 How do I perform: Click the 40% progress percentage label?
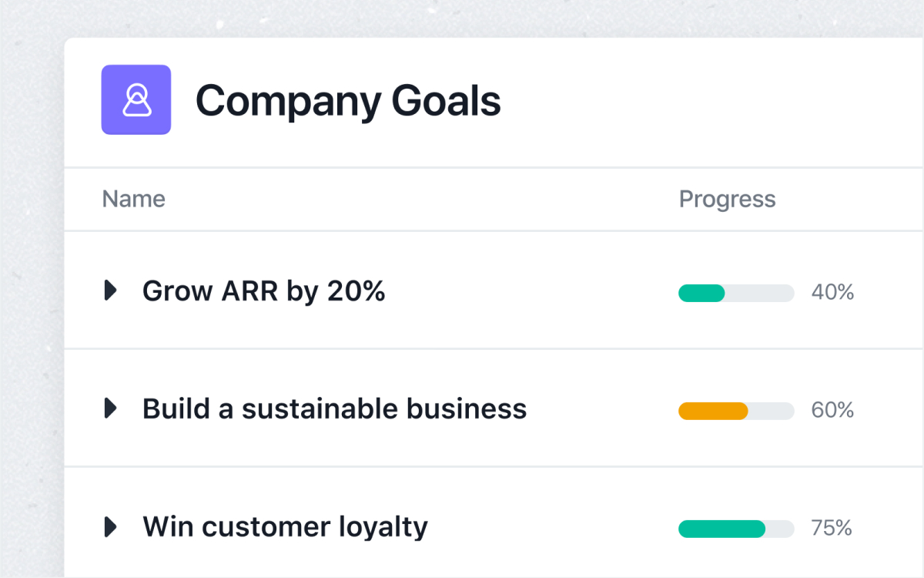pos(832,293)
